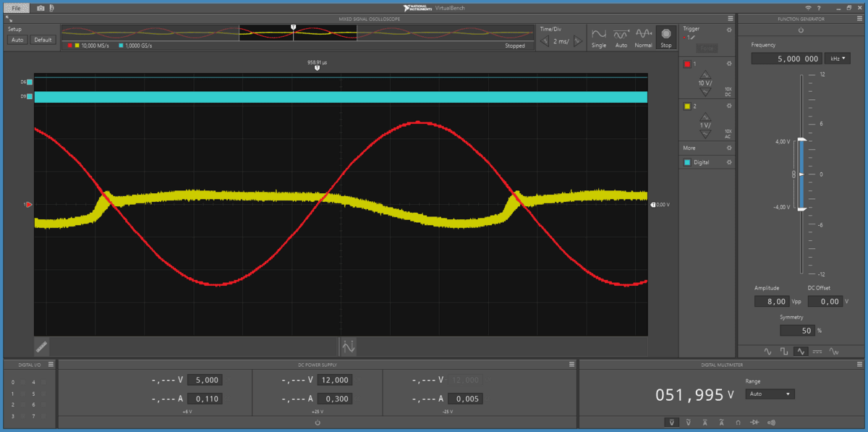
Task: Select sine waveform icon
Action: click(768, 352)
